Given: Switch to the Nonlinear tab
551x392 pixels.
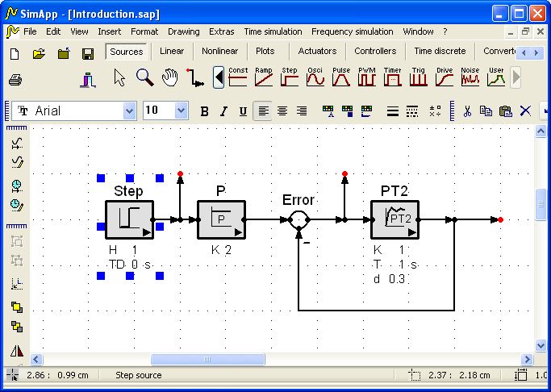Looking at the screenshot, I should (219, 51).
